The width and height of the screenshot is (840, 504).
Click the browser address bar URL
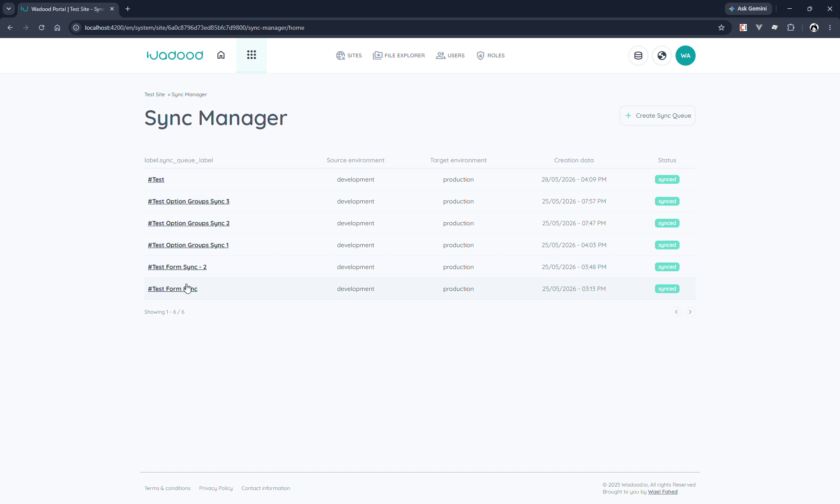tap(195, 28)
